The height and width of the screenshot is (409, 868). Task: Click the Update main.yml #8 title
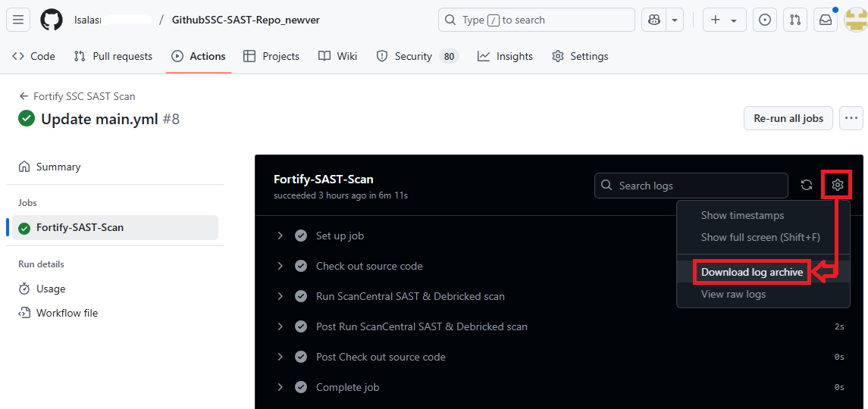pos(110,119)
